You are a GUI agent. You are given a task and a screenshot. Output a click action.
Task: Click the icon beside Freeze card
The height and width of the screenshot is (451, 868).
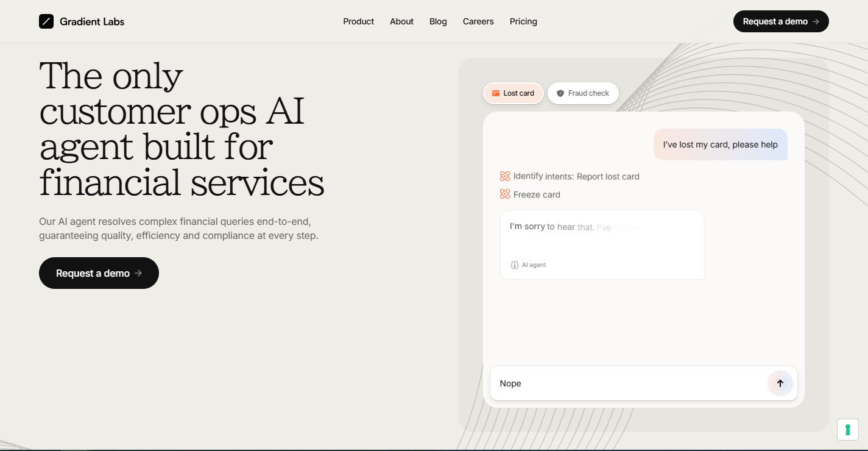(x=505, y=194)
